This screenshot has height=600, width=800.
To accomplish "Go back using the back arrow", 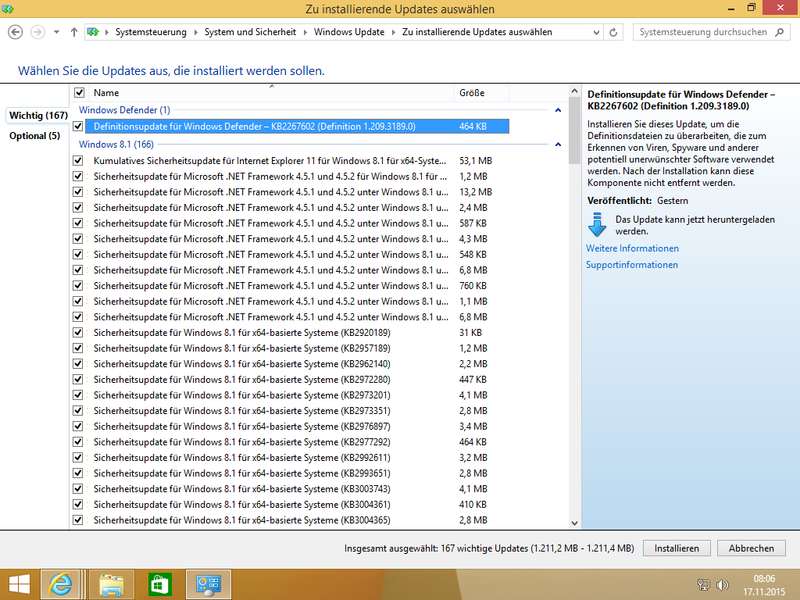I will 15,32.
